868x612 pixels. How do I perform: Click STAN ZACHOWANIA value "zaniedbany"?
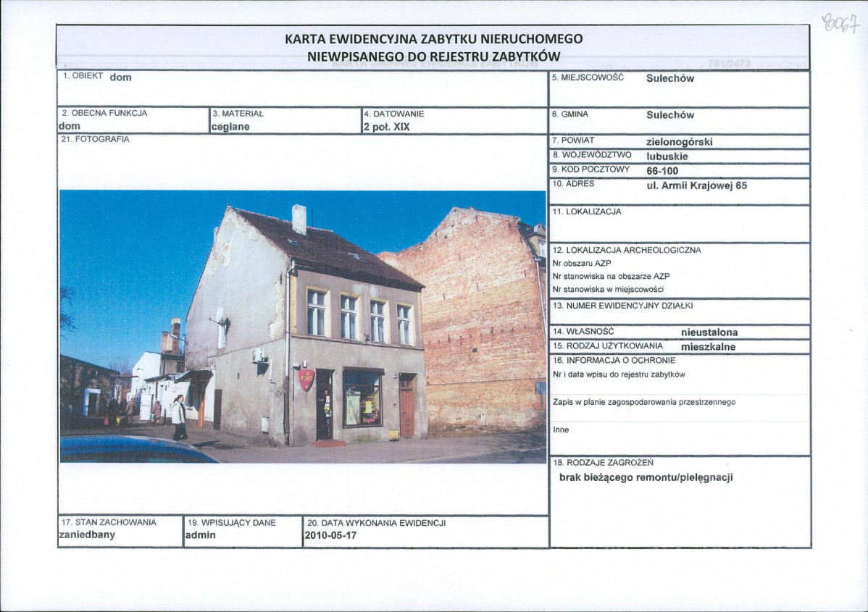tap(86, 536)
